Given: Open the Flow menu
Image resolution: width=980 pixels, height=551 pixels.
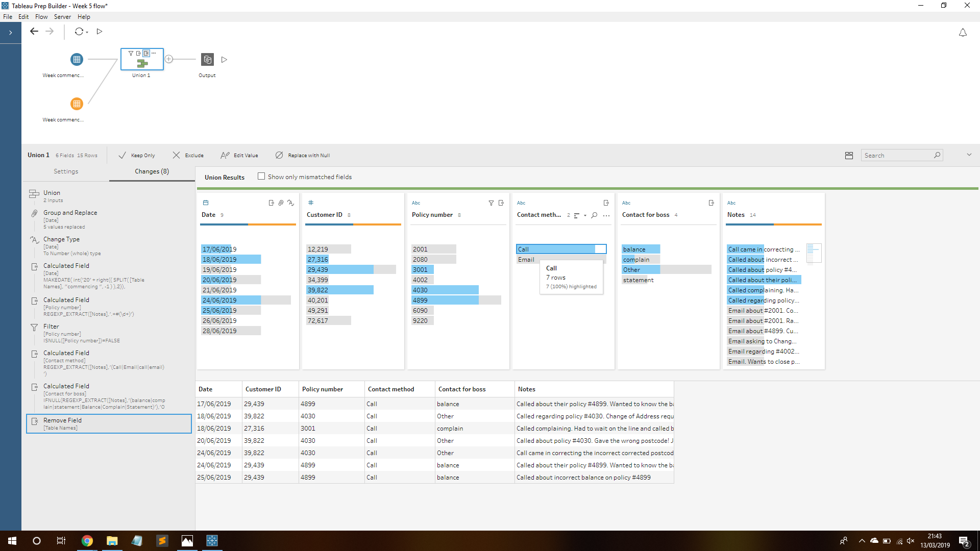Looking at the screenshot, I should pos(41,17).
